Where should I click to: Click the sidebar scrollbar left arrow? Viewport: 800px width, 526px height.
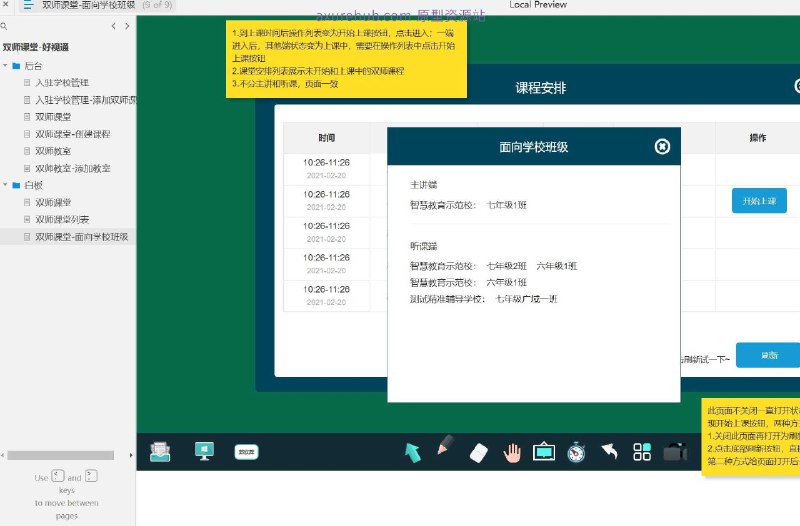3,455
